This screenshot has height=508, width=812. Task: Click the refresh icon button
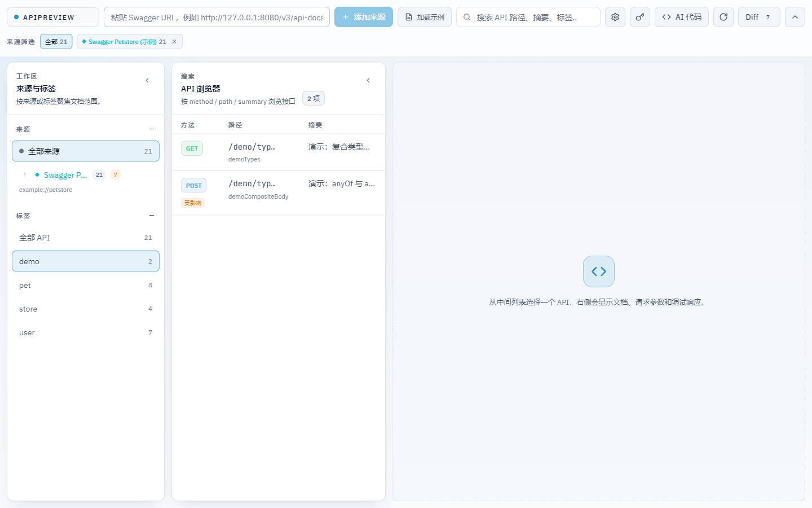pos(723,17)
